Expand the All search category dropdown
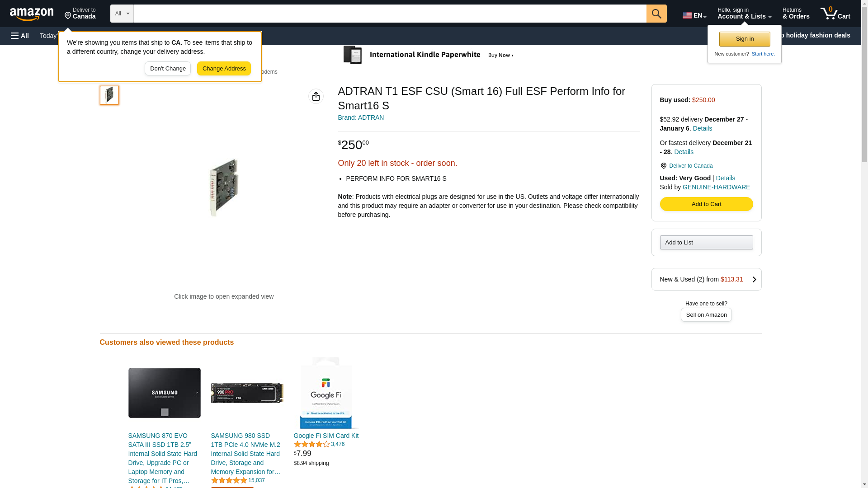This screenshot has width=868, height=488. point(122,14)
